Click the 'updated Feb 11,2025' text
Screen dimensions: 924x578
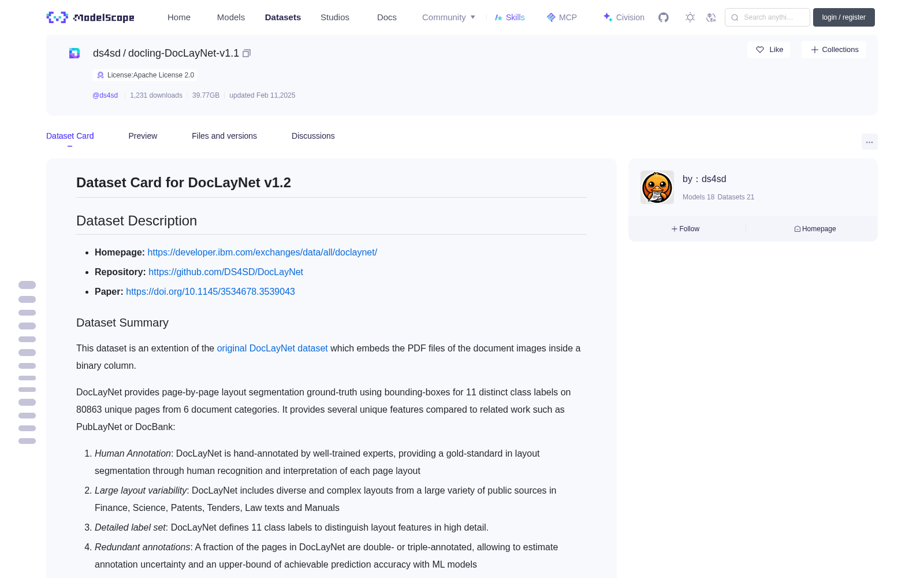[x=262, y=95]
